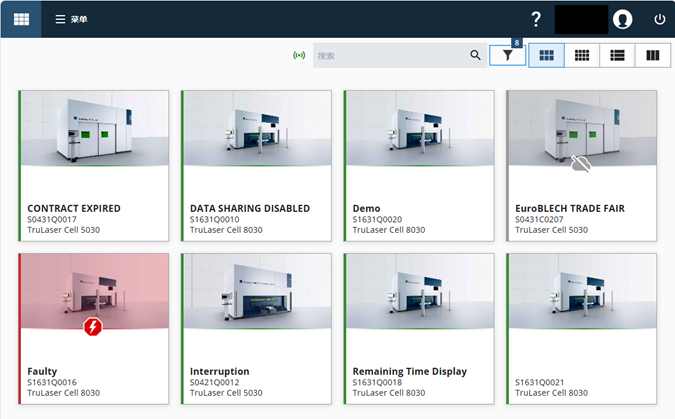Image resolution: width=675 pixels, height=419 pixels.
Task: Click TruLaser Cell 5030 under Interruption
Action: [226, 393]
